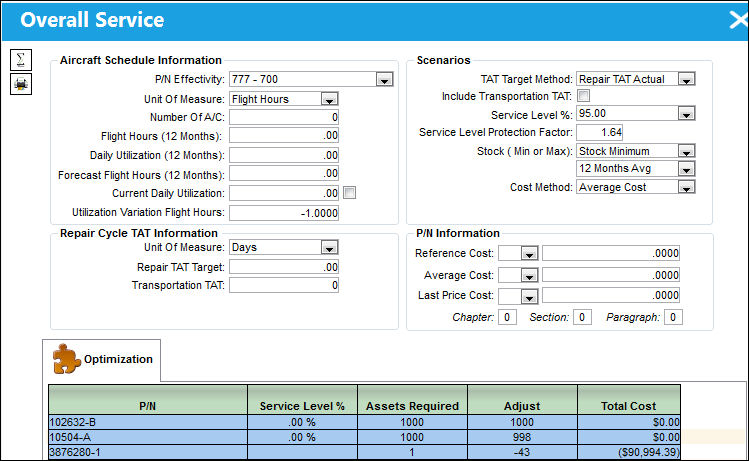Click the Repair TAT Target field
The width and height of the screenshot is (749, 461).
pos(284,267)
